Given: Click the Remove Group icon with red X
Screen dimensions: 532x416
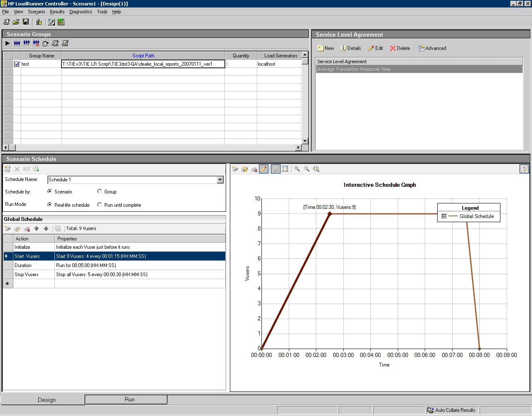Looking at the screenshot, I should 36,43.
